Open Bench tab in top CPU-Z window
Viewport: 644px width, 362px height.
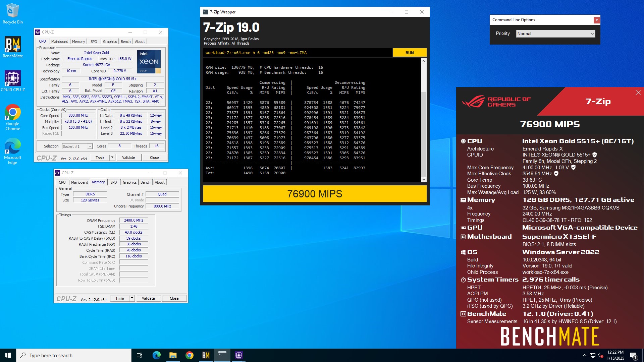126,42
